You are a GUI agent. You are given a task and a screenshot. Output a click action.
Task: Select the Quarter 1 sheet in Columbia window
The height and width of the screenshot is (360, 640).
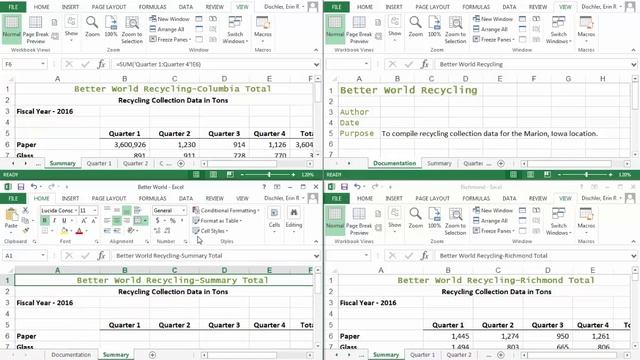click(x=99, y=163)
